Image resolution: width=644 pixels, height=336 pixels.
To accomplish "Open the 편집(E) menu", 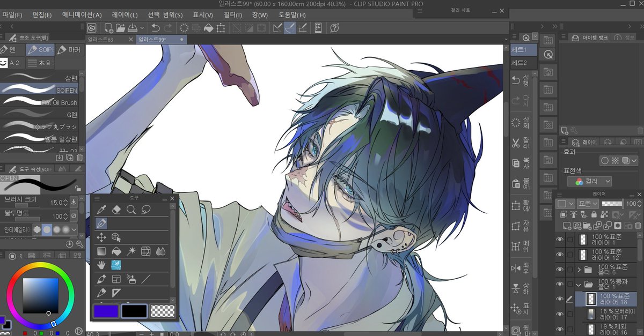I will point(42,15).
